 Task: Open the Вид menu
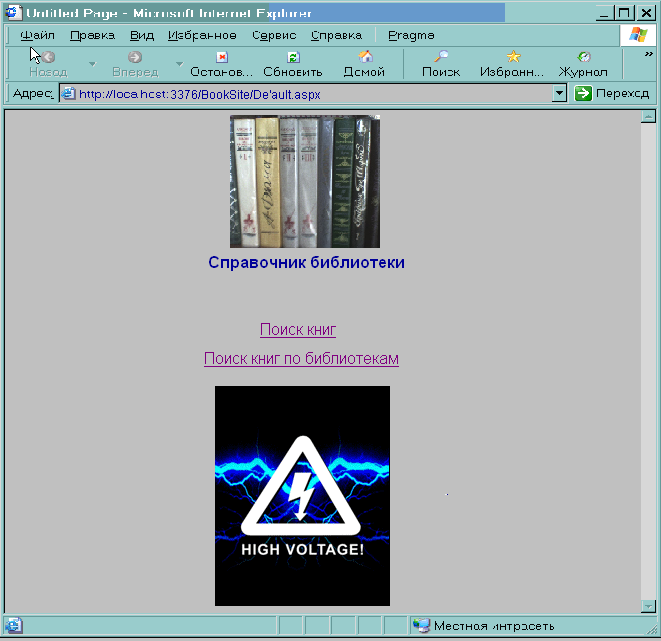coord(142,35)
